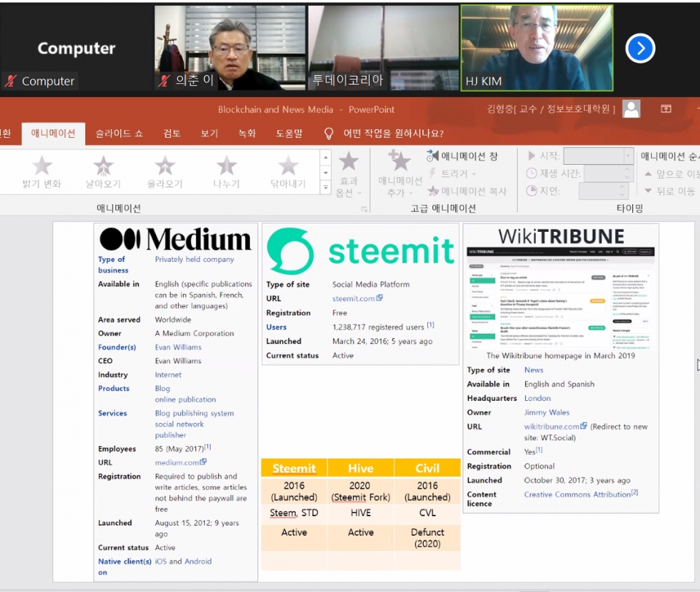Click the 애니메이션 복사 animation painter button
Viewport: 700px width, 592px height.
coord(467,191)
